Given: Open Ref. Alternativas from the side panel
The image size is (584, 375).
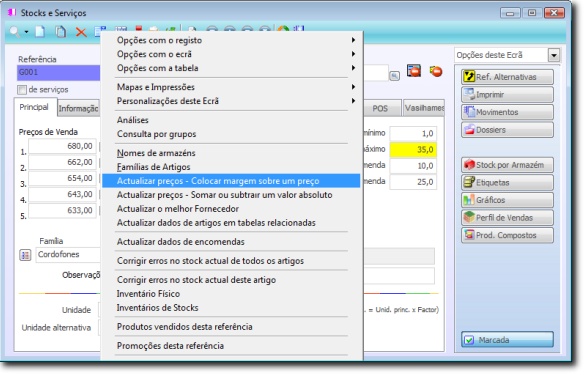Looking at the screenshot, I should (507, 77).
